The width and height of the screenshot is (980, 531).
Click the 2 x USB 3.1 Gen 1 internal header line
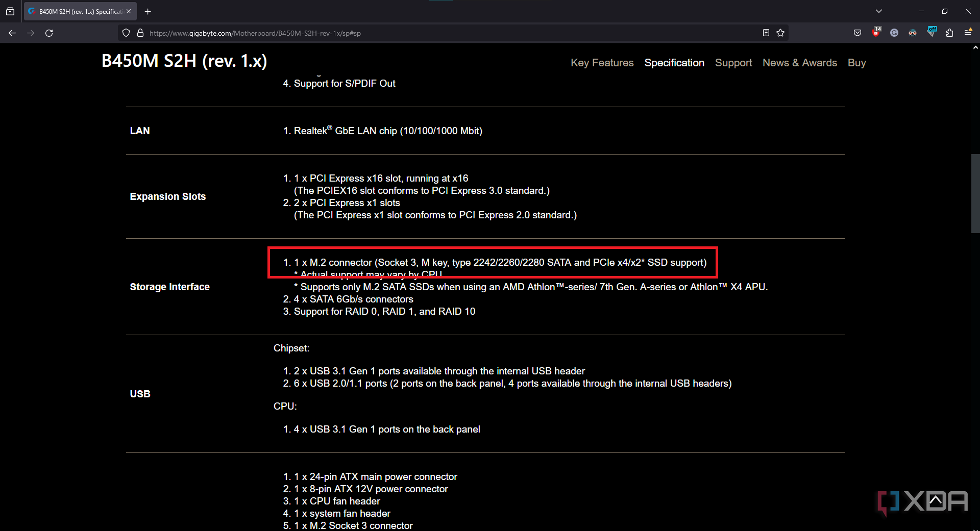pyautogui.click(x=439, y=371)
